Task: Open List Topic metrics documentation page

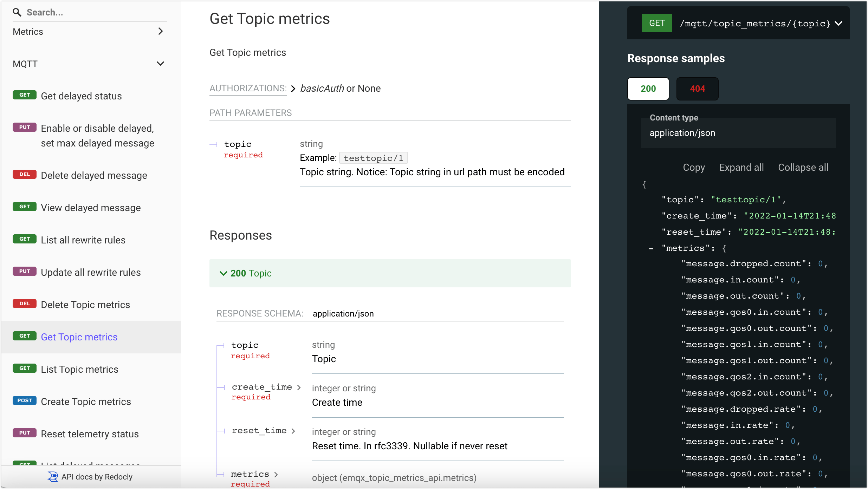Action: pos(79,369)
